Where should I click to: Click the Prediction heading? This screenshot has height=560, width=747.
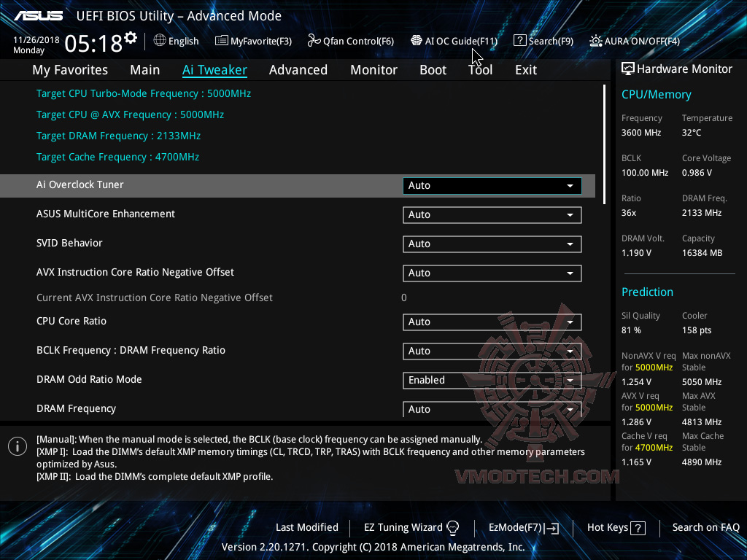click(x=647, y=292)
